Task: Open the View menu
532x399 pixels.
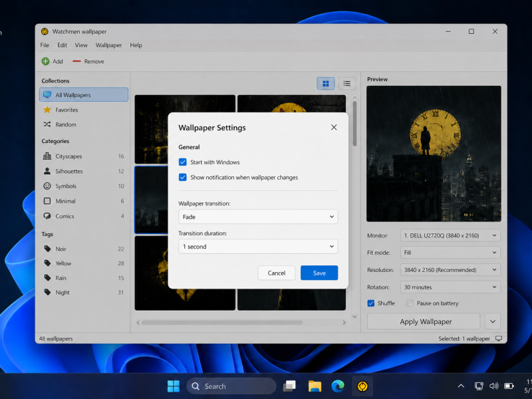Action: [81, 45]
